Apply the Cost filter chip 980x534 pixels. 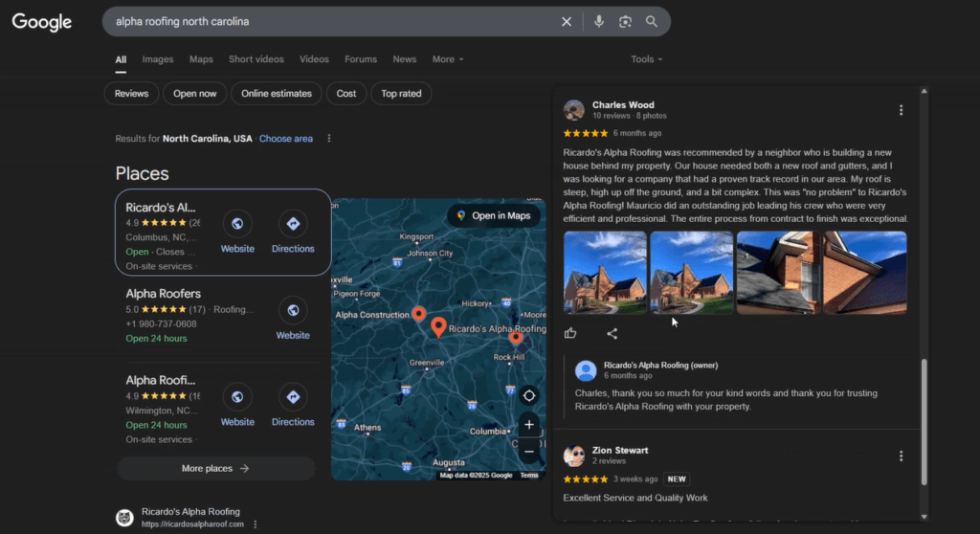(x=346, y=94)
